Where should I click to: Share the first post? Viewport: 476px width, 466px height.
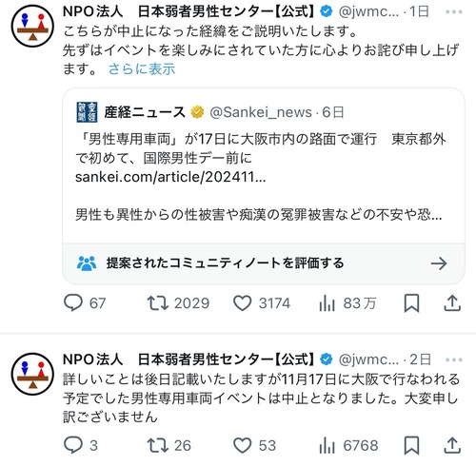tap(452, 303)
